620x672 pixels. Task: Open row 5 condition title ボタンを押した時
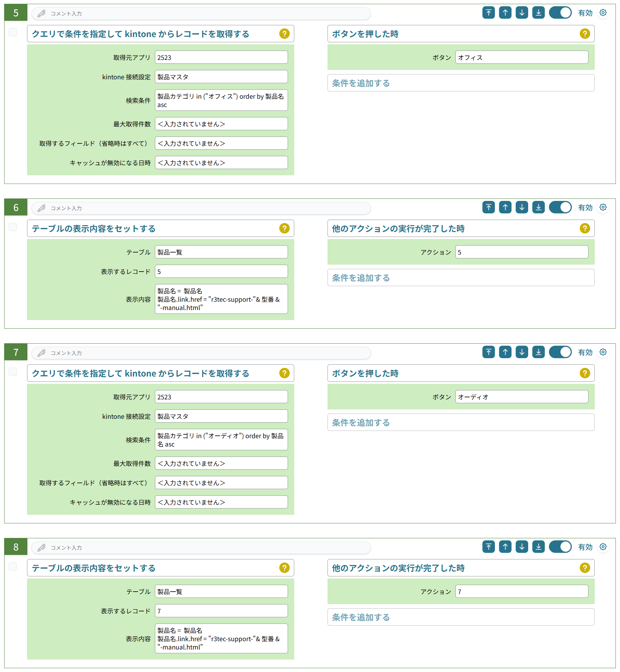461,34
